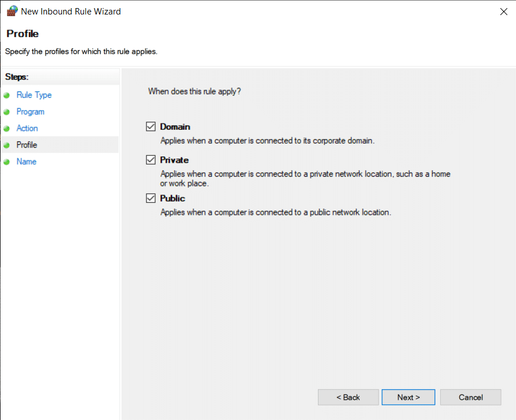This screenshot has width=516, height=420.
Task: Click the green bullet beside Rule Type
Action: coord(6,95)
